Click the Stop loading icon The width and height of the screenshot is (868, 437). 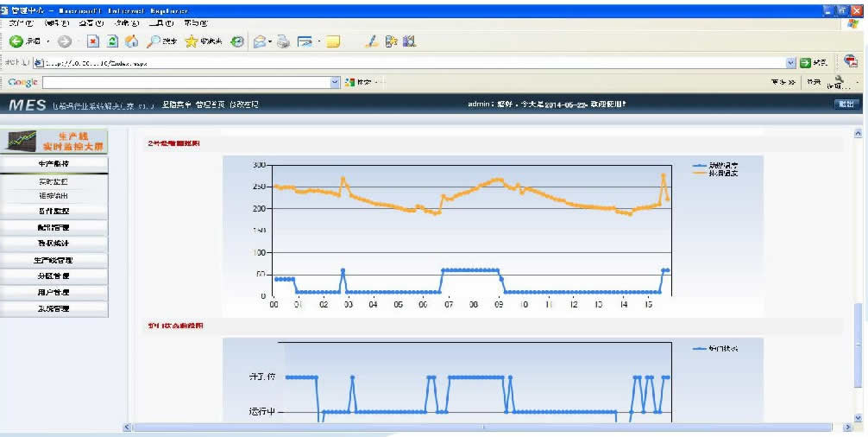click(94, 41)
